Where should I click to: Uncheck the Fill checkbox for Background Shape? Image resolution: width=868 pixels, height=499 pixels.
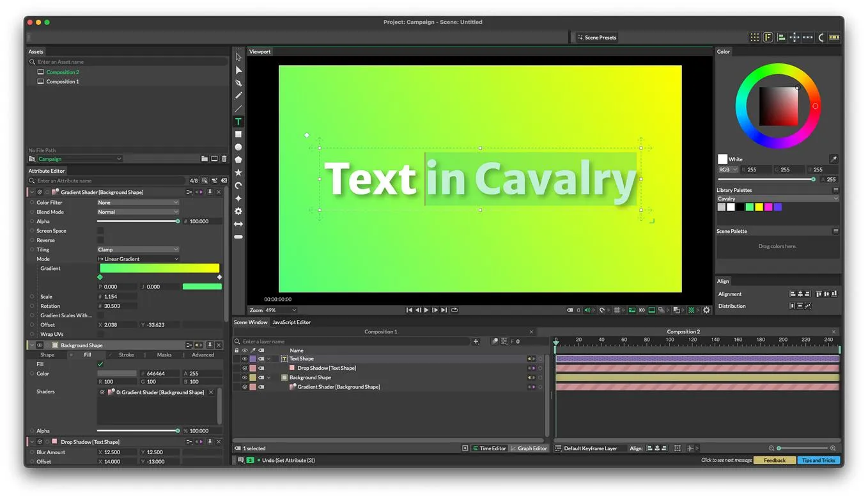[x=100, y=364]
